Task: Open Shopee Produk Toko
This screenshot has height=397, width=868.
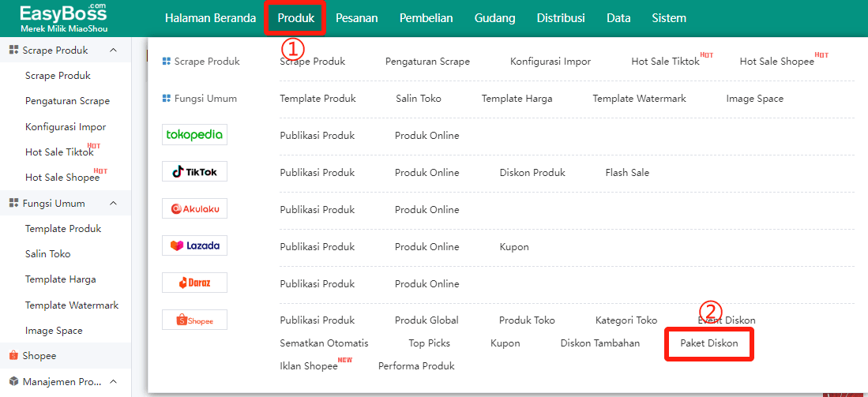Action: pyautogui.click(x=527, y=320)
